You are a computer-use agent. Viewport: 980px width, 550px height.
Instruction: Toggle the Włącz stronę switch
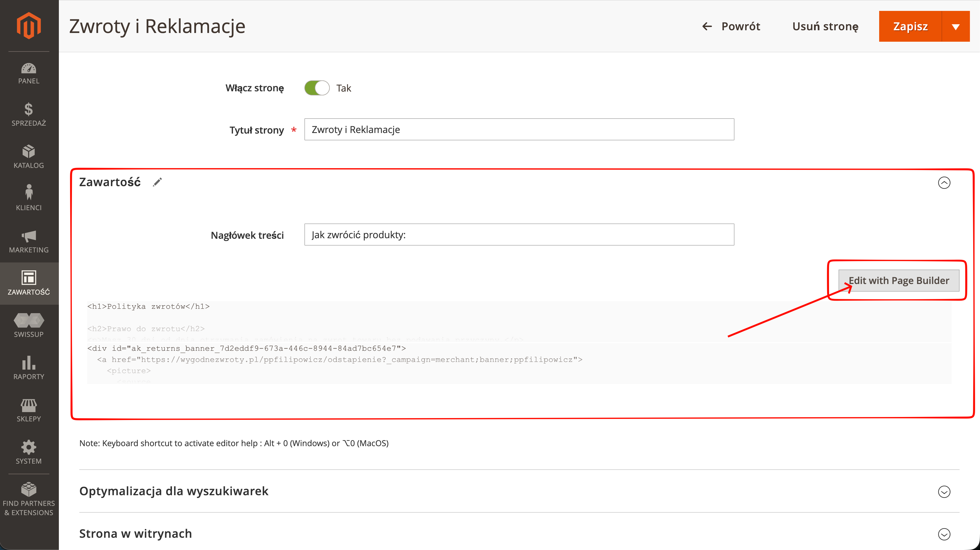[x=317, y=88]
